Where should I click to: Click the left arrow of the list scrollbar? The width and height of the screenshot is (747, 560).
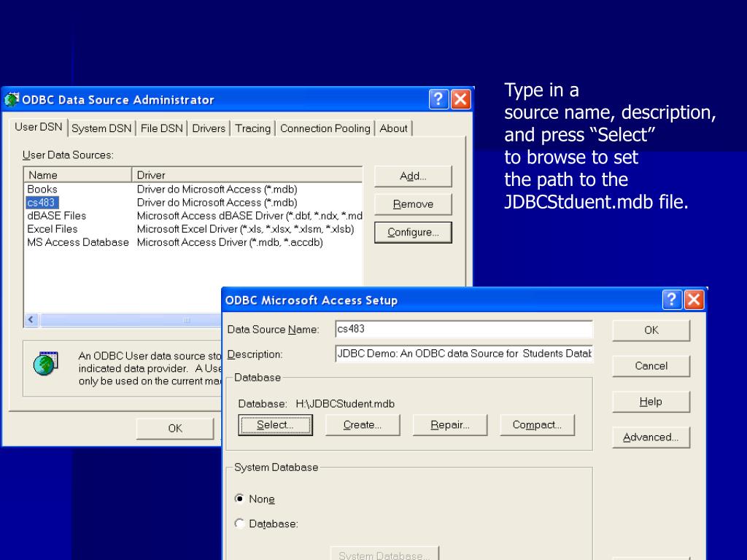pyautogui.click(x=31, y=319)
